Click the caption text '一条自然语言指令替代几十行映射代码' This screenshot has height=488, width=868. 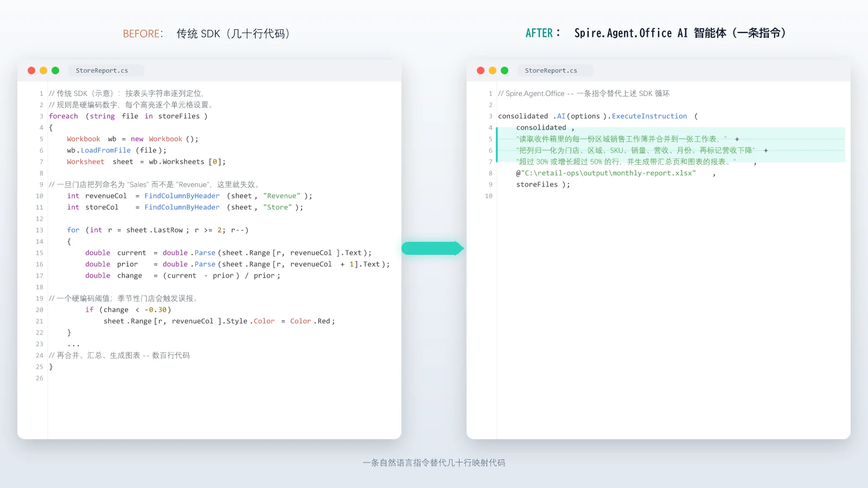[434, 463]
